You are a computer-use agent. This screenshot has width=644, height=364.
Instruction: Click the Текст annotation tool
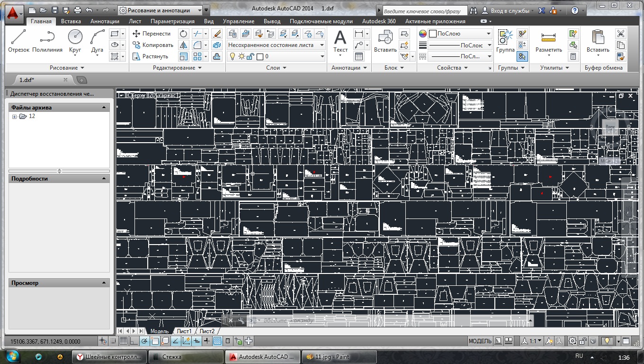pos(340,40)
